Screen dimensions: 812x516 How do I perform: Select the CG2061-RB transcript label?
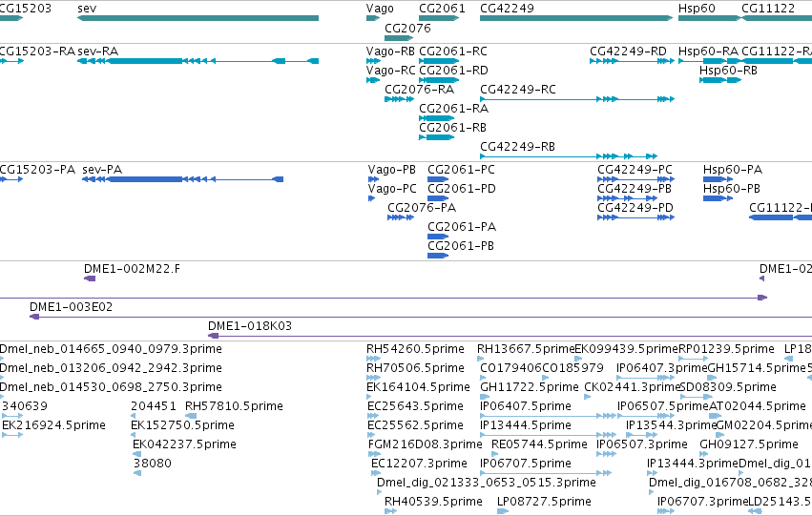click(x=452, y=128)
